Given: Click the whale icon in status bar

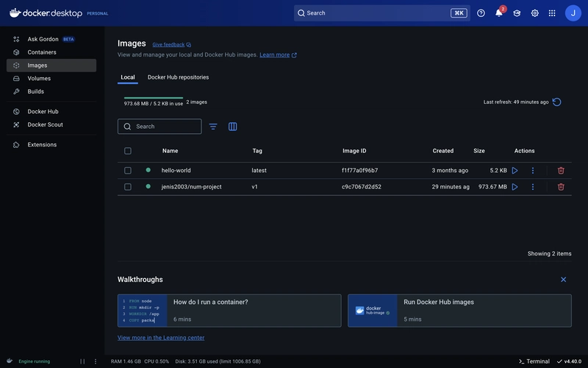Looking at the screenshot, I should [10, 361].
